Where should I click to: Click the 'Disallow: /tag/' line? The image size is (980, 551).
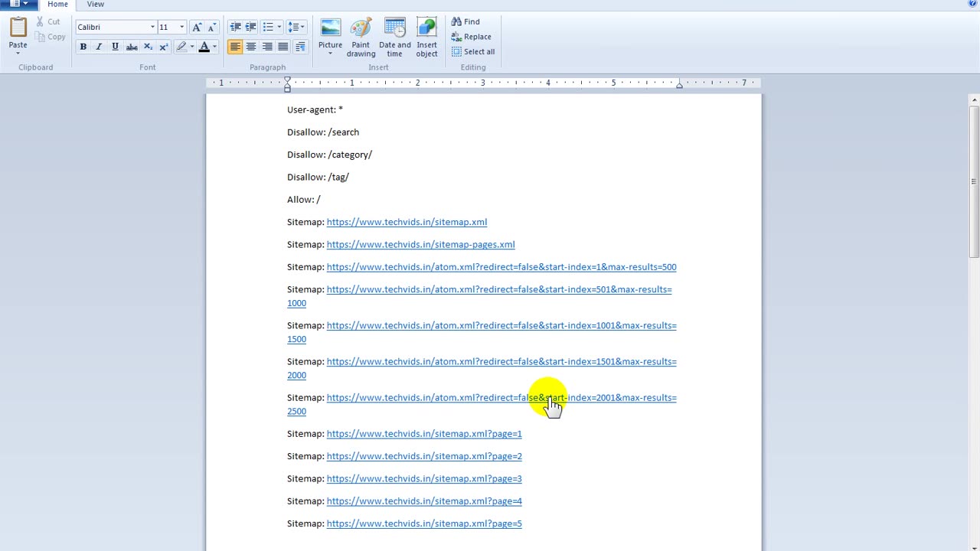click(x=318, y=177)
